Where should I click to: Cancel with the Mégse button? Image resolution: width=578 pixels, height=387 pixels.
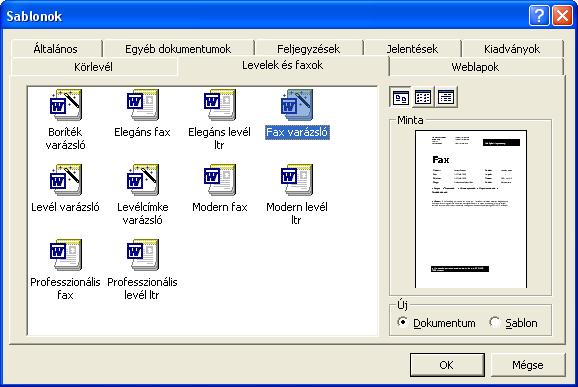[527, 365]
